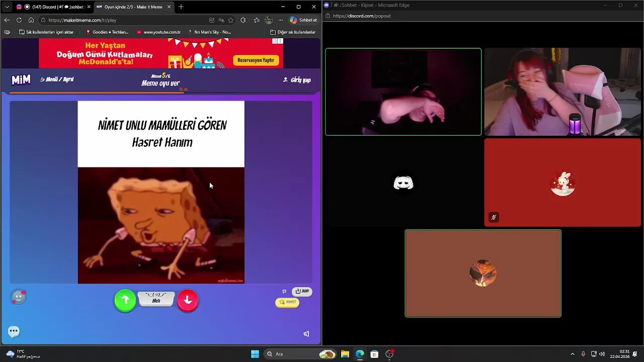Upvote the meme with the green arrow

tap(125, 301)
